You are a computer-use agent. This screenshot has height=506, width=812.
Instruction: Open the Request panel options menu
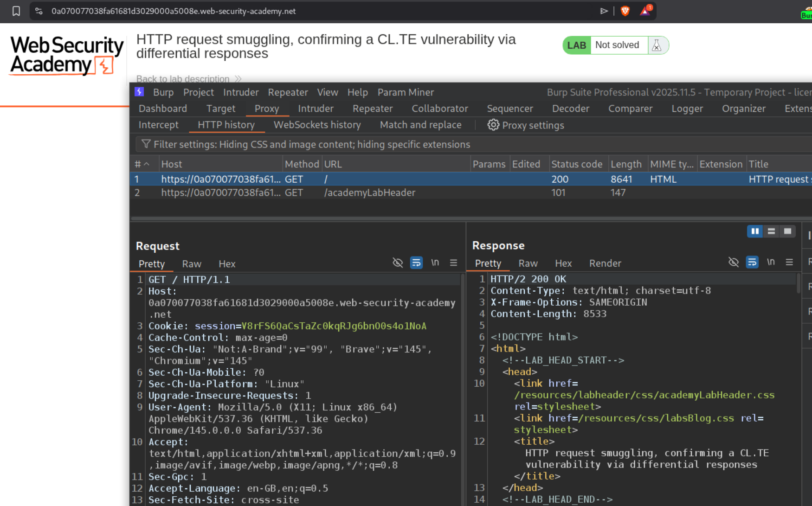tap(453, 263)
